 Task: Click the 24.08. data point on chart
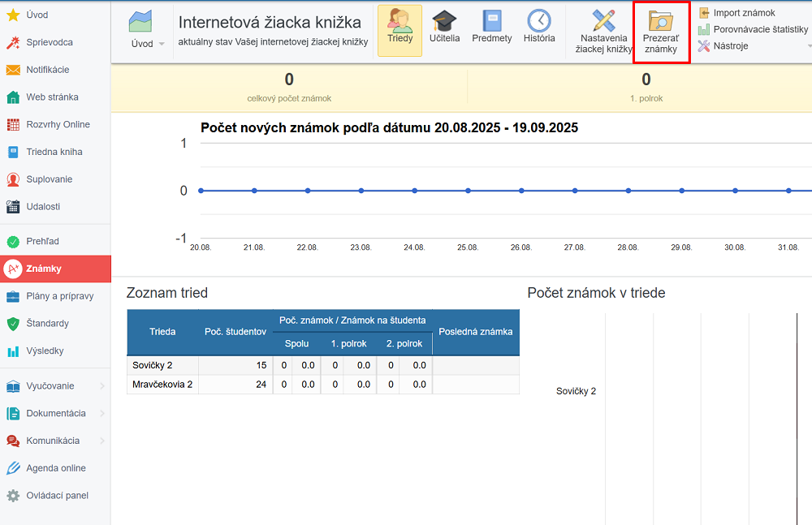(414, 191)
